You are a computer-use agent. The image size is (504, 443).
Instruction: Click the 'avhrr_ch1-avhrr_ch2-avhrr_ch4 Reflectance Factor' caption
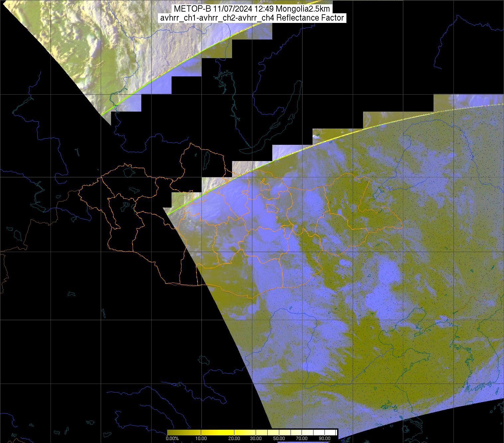(252, 18)
